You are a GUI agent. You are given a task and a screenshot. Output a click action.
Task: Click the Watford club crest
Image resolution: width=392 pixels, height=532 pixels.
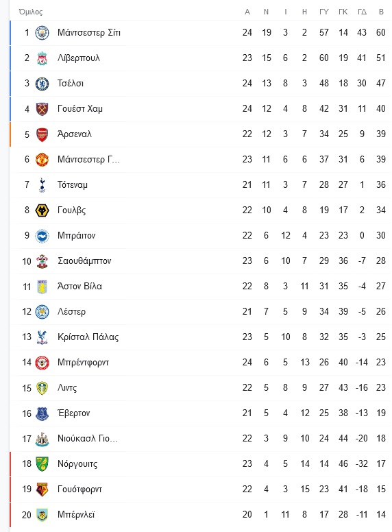(42, 489)
